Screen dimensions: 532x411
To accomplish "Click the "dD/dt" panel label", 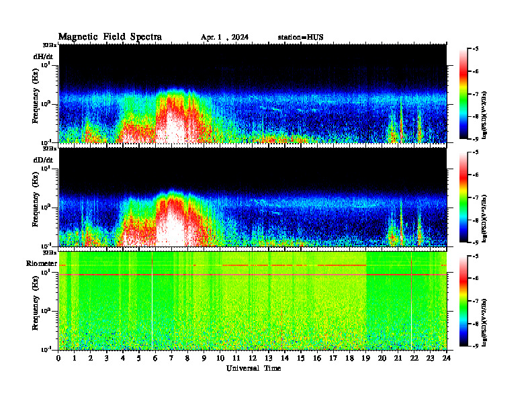I will click(43, 160).
